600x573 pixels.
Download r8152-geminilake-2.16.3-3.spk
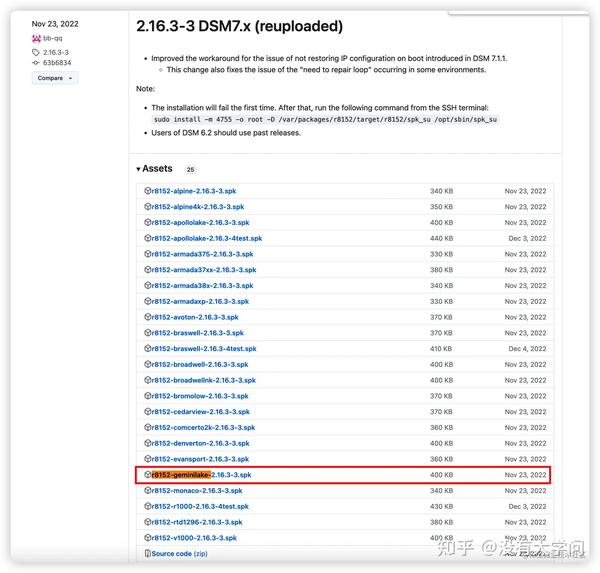pos(201,475)
